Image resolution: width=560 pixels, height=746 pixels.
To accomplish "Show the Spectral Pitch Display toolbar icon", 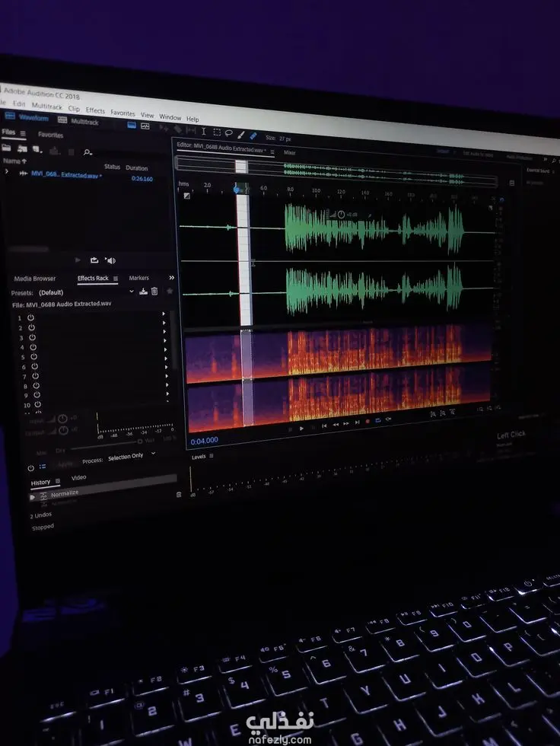I will tap(145, 126).
